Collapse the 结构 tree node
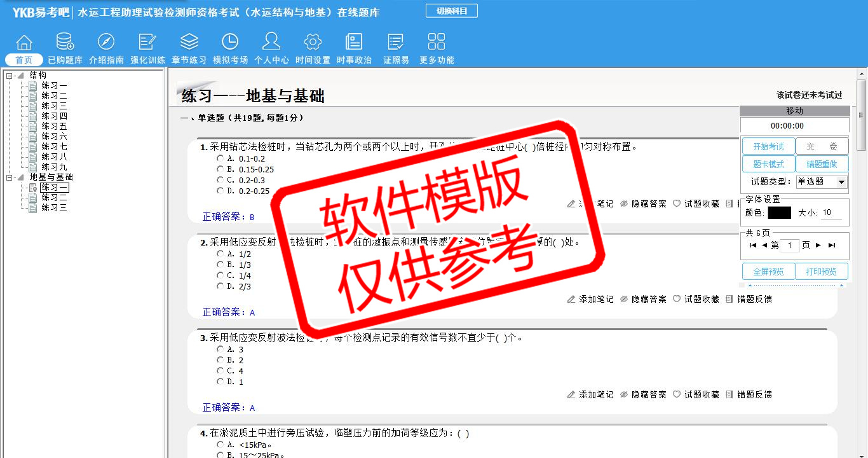 pos(10,76)
